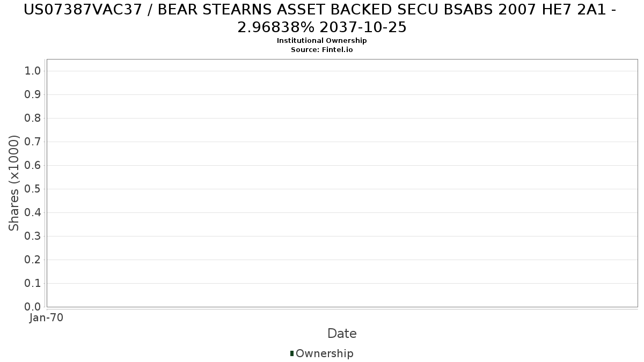Click the 0.2 y-axis tick label

[33, 260]
